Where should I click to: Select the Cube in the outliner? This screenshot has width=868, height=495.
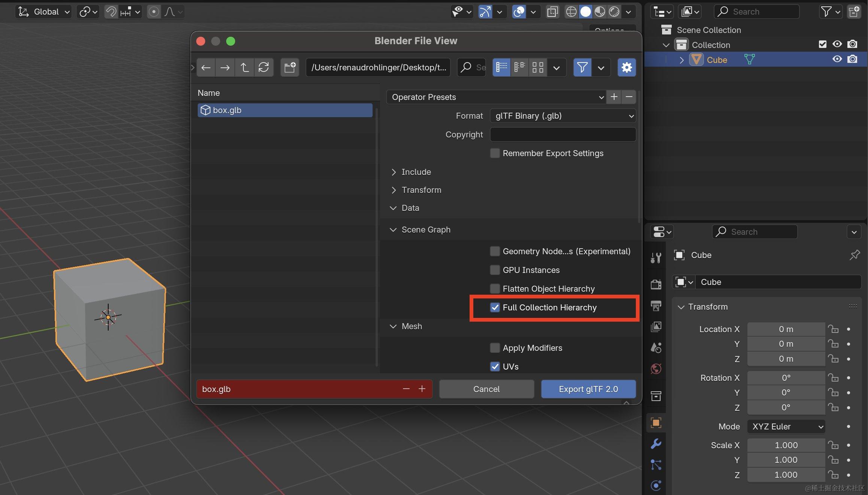717,59
